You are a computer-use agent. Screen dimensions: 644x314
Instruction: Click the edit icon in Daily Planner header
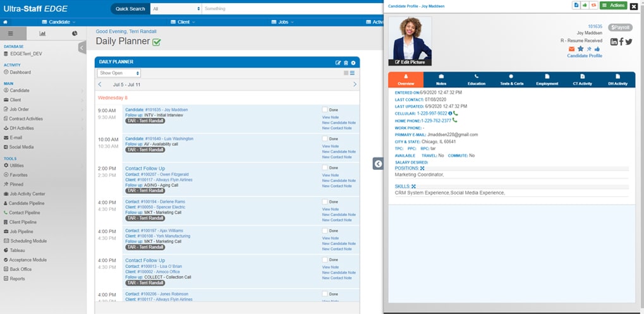[338, 63]
